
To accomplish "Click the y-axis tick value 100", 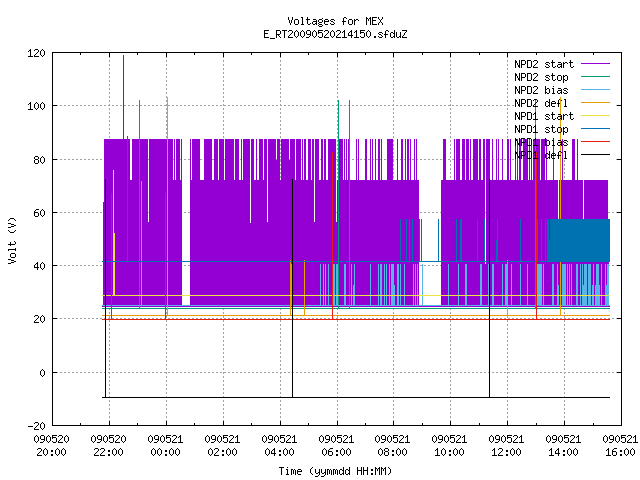I will (36, 106).
